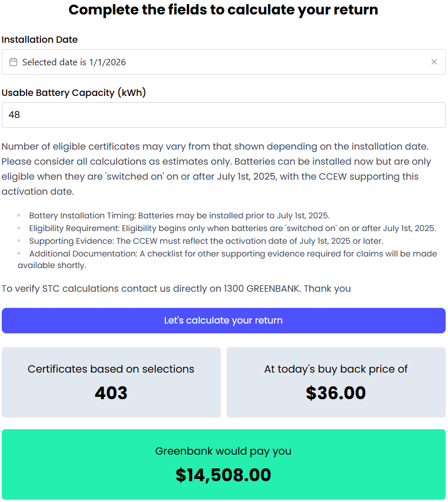
Task: Click the 1300 GREENBANK contact line
Action: pos(176,288)
